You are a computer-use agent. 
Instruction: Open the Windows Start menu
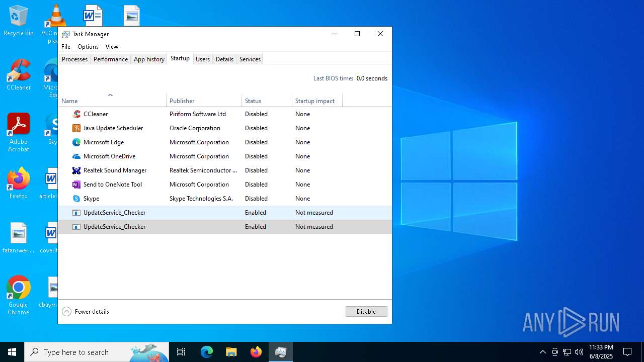coord(12,352)
